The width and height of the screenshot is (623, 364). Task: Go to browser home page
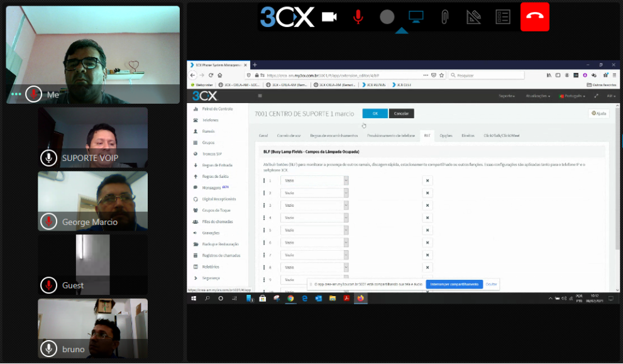[x=220, y=75]
